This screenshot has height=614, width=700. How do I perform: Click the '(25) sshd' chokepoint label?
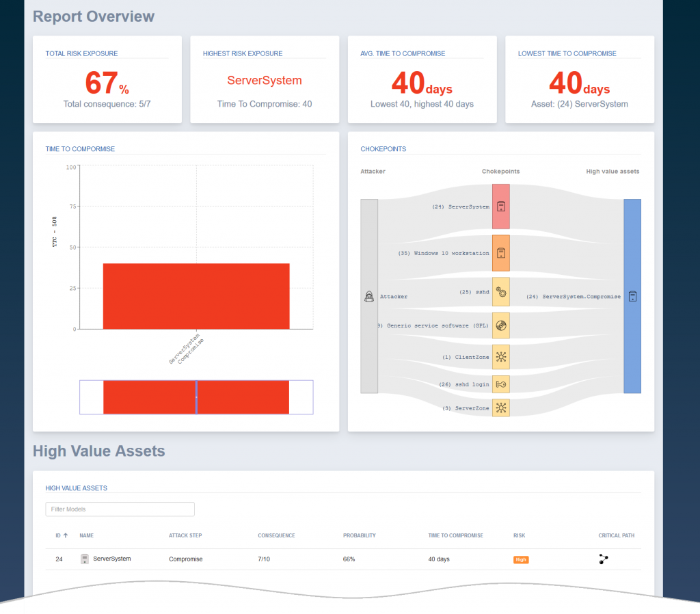pyautogui.click(x=474, y=292)
